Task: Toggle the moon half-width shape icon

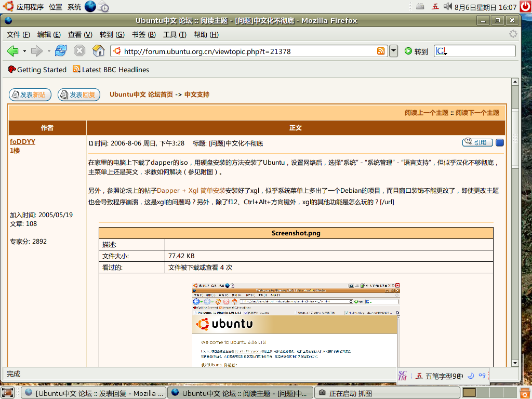Action: click(x=471, y=376)
